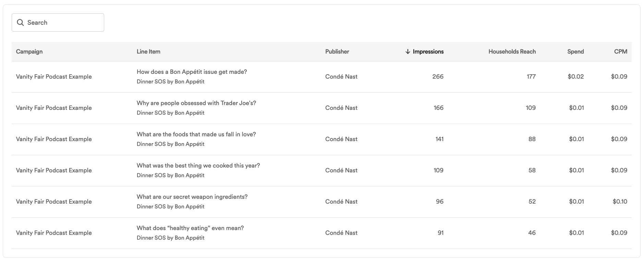Open 'How does a Bon Appétit issue get made?'
The height and width of the screenshot is (263, 644).
(x=192, y=72)
